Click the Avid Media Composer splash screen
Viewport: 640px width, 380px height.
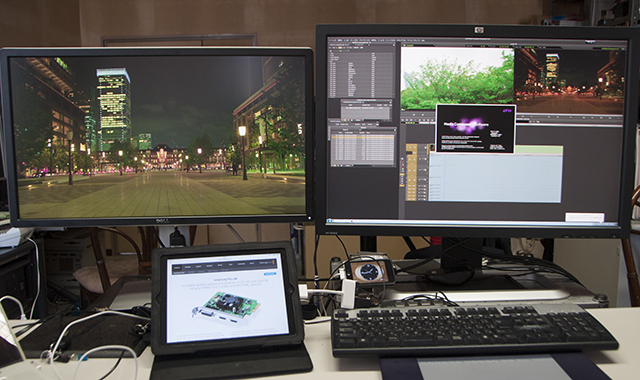coord(476,129)
